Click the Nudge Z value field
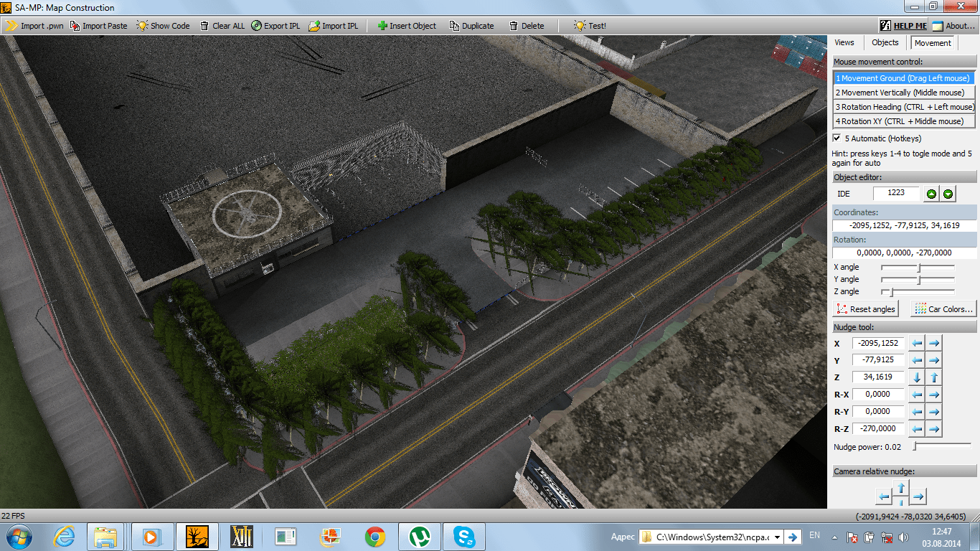Screen dimensions: 980x551 879,377
